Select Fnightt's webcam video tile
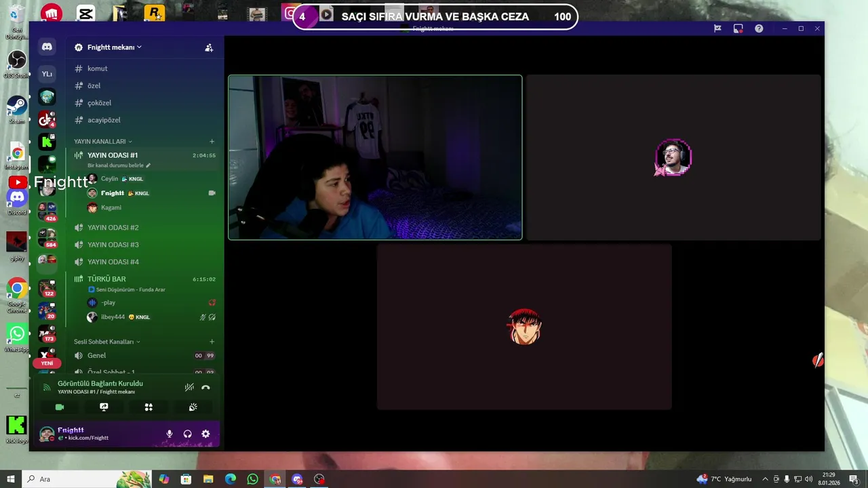Viewport: 868px width, 488px height. (x=375, y=157)
